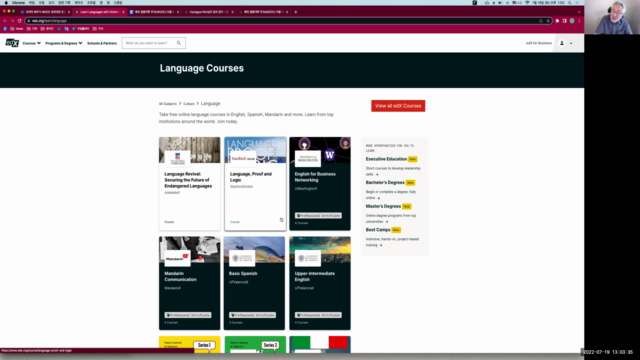This screenshot has width=640, height=360.
Task: Click the browser back arrow
Action: (x=5, y=21)
